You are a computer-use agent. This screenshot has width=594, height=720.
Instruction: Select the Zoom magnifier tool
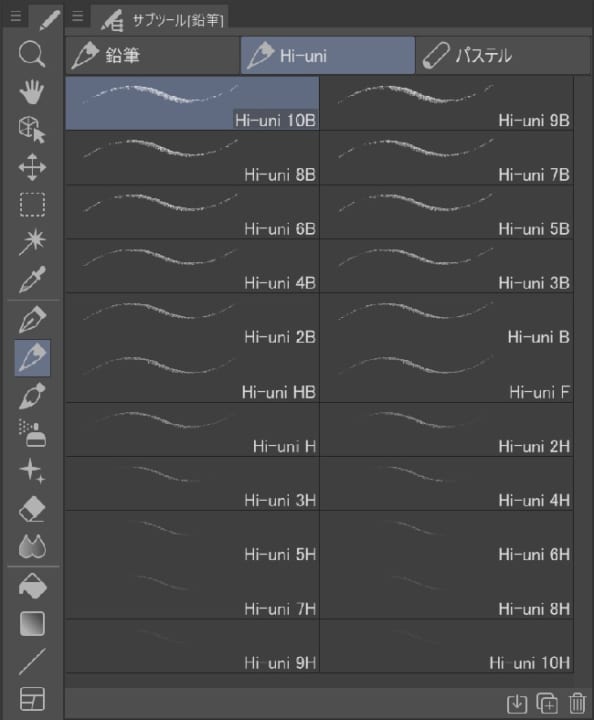click(x=32, y=54)
